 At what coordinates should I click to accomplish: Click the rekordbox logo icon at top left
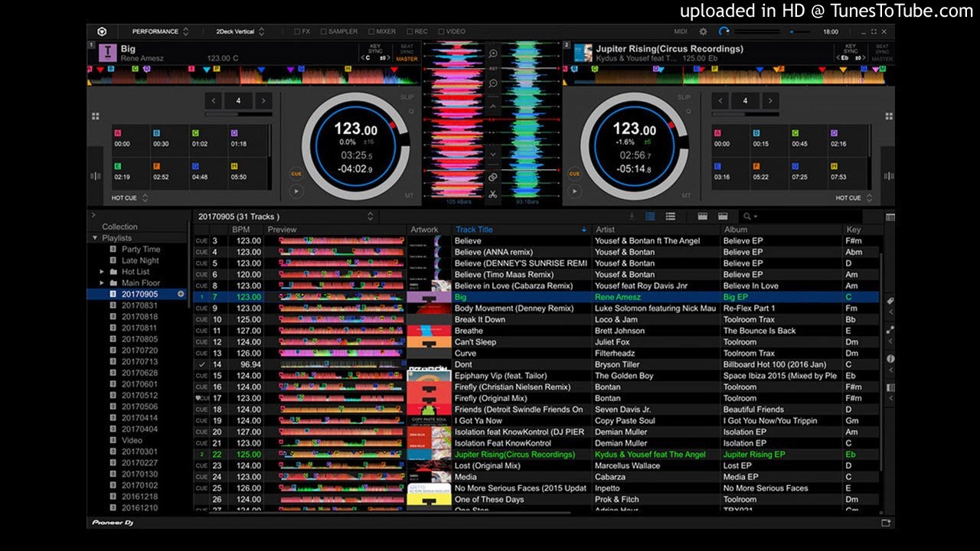coord(101,31)
